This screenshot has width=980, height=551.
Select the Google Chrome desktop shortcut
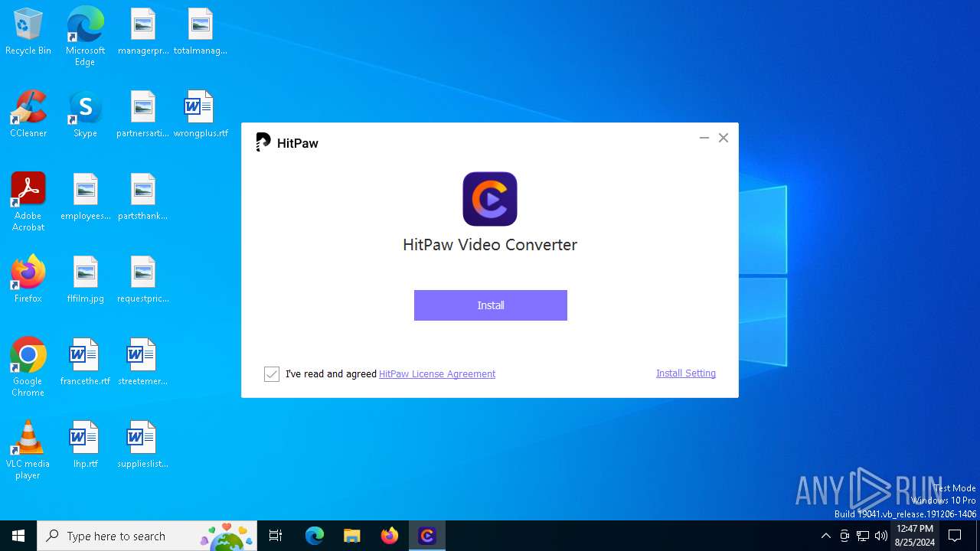coord(28,367)
